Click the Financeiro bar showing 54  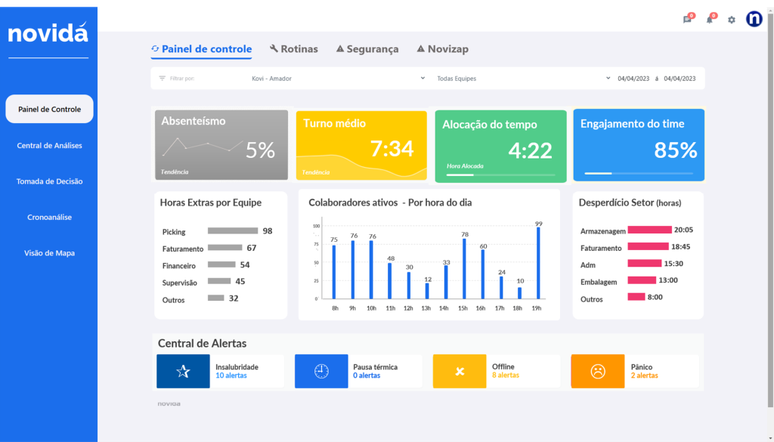click(221, 264)
